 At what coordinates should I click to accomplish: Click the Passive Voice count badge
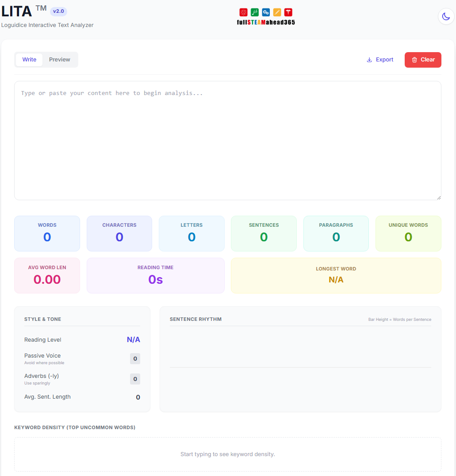(135, 359)
